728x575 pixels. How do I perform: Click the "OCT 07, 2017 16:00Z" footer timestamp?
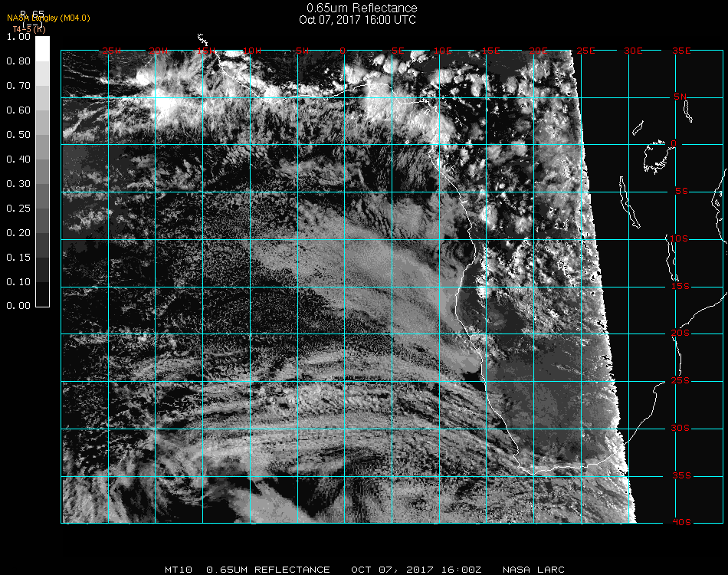pyautogui.click(x=416, y=570)
